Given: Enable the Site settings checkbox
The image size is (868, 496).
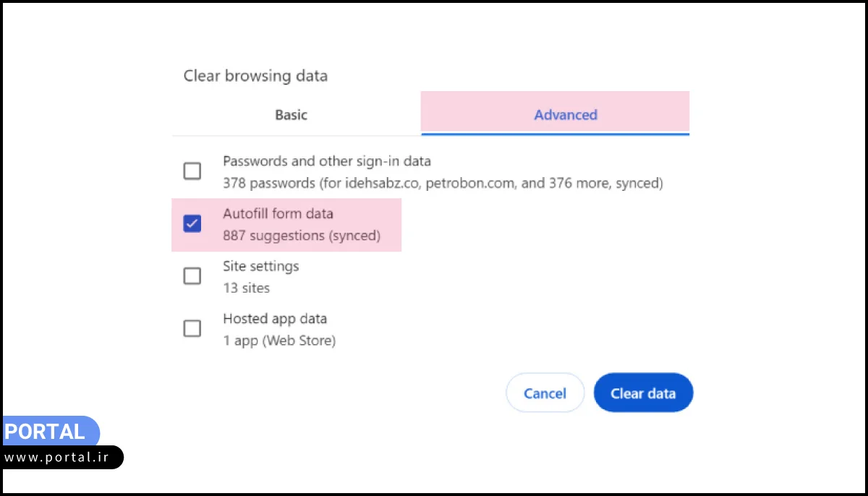Looking at the screenshot, I should tap(192, 276).
